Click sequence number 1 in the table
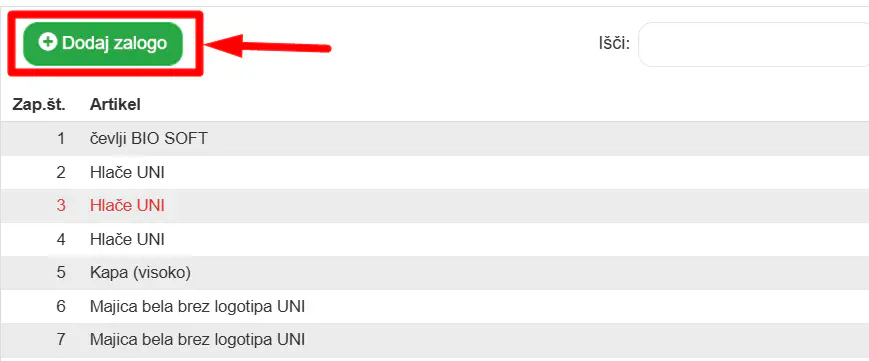Screen dimensions: 869x361 click(61, 138)
